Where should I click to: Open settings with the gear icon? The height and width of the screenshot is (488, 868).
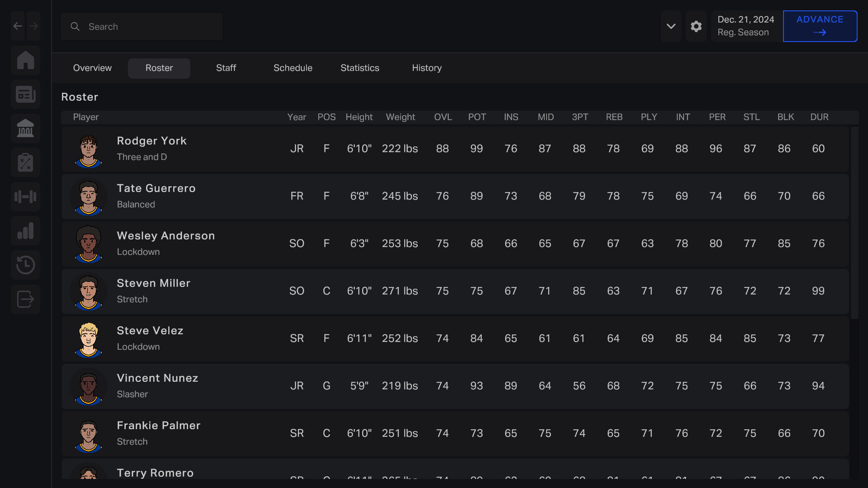coord(696,26)
